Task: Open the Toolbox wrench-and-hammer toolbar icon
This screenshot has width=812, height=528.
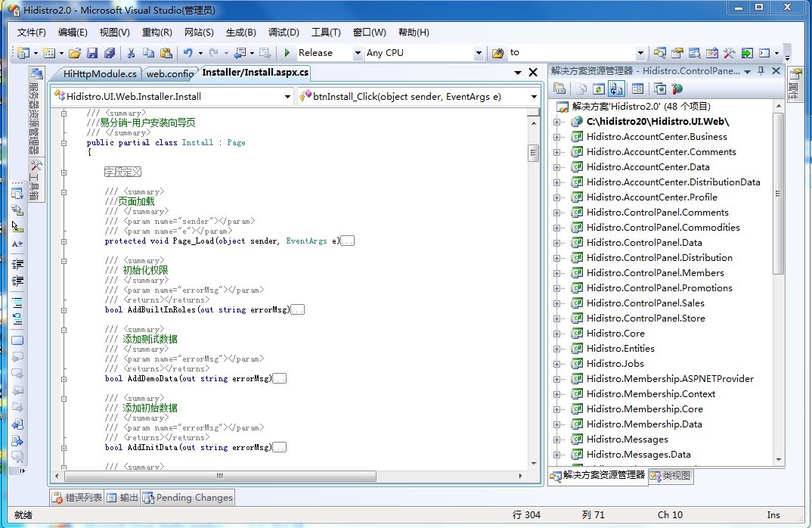Action: point(729,53)
